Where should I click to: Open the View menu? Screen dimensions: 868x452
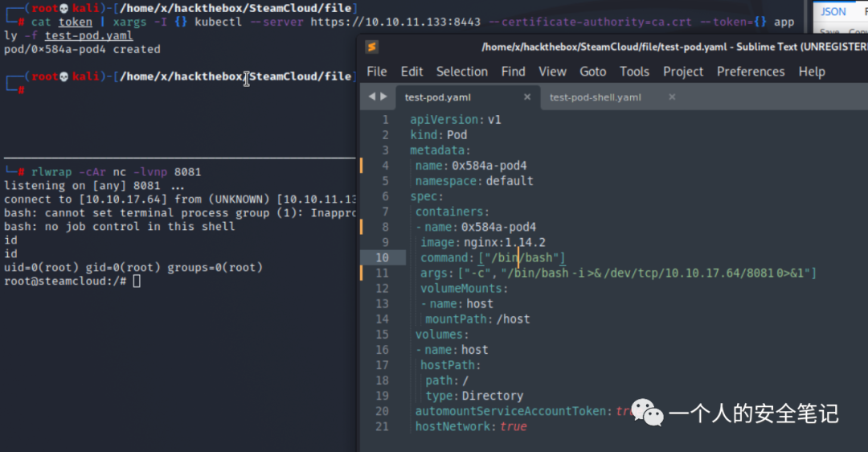coord(552,72)
